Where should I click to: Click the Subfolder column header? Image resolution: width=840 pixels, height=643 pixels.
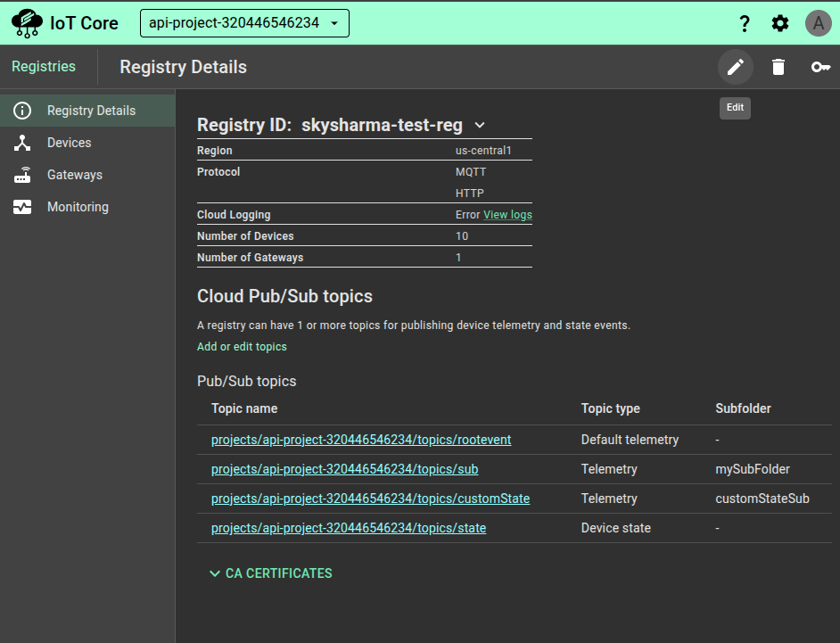[743, 408]
